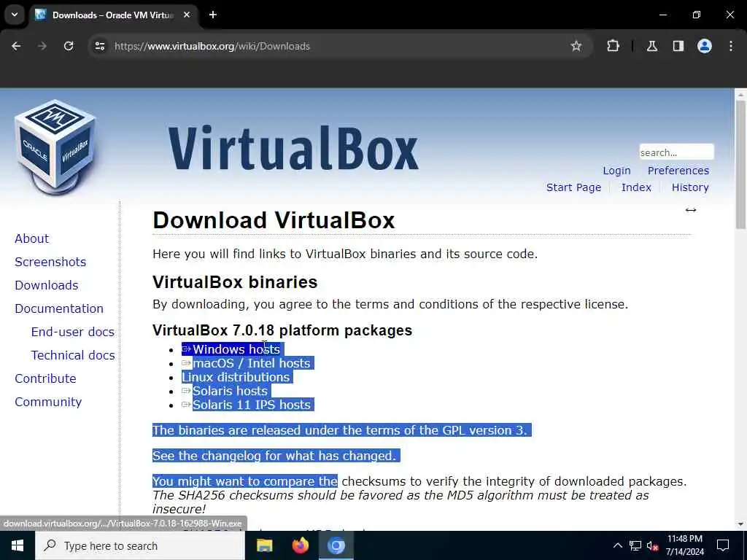
Task: Download the macOS / Intel hosts package
Action: point(252,363)
